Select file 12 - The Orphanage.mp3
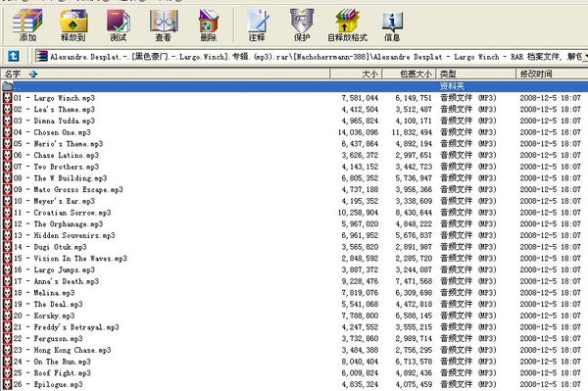 (58, 224)
